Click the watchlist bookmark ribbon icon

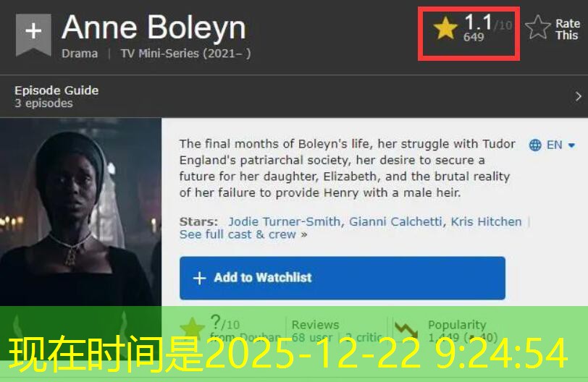[33, 35]
